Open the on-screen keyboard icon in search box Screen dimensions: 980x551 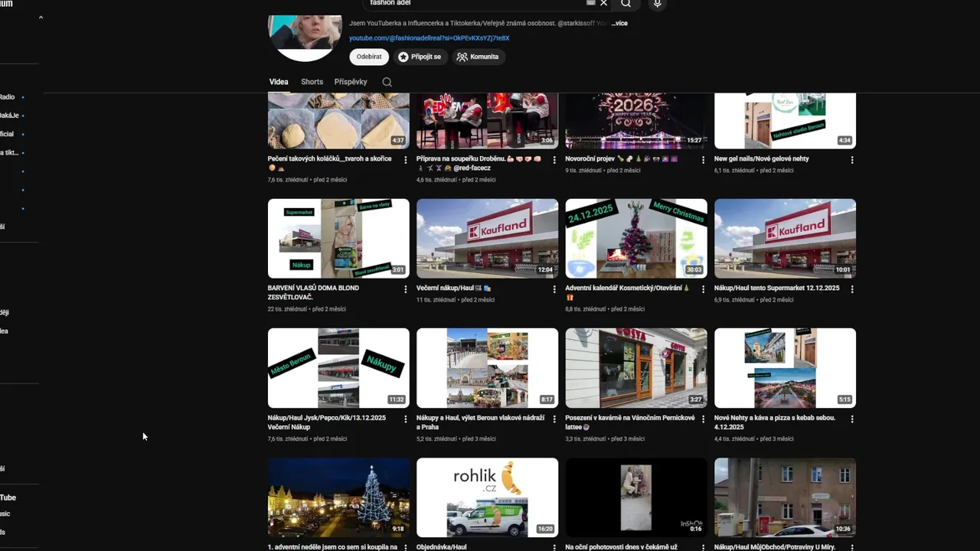click(x=590, y=3)
